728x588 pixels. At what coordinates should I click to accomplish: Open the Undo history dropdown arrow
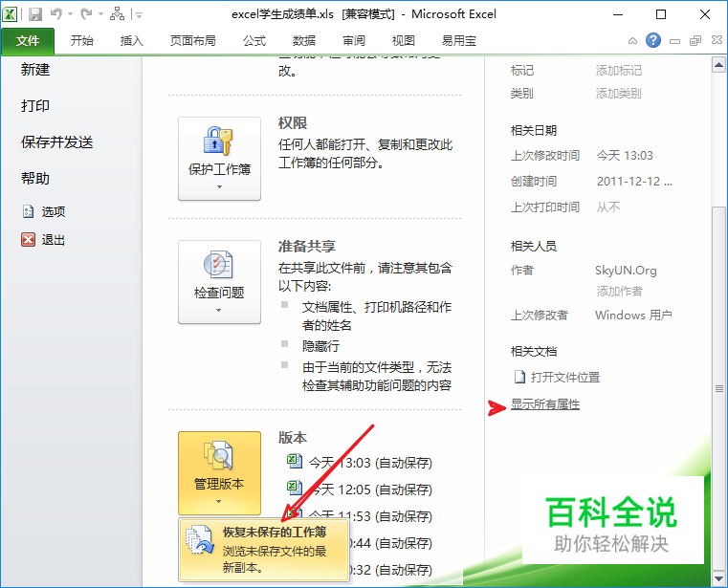pyautogui.click(x=71, y=14)
